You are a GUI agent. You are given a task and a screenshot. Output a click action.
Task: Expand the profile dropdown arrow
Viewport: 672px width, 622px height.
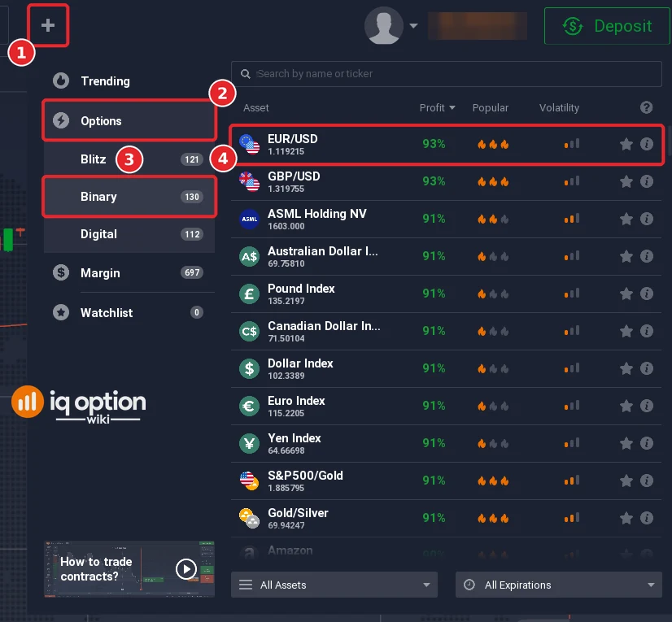[413, 26]
